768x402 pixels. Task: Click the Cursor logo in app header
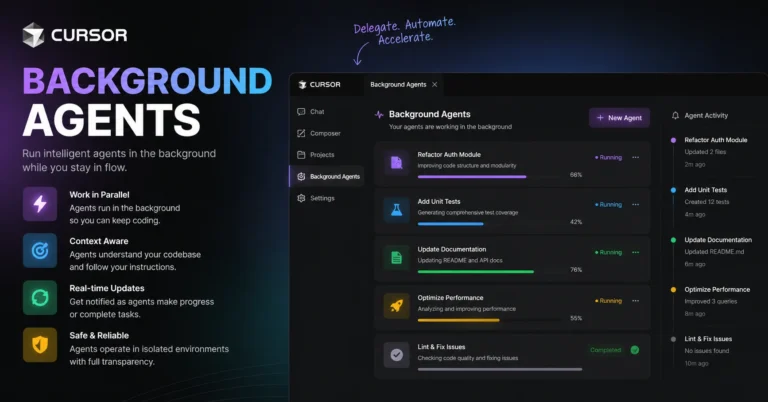[320, 85]
